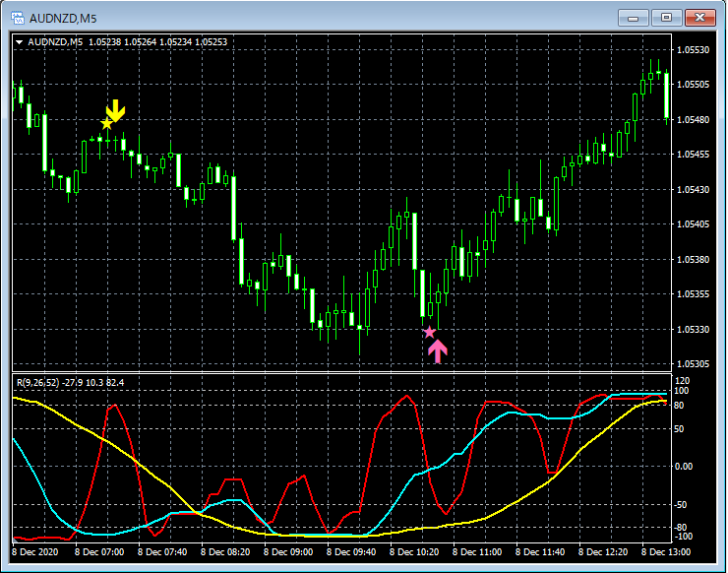Click price level 1.05305 on the scale
The height and width of the screenshot is (573, 728).
tap(694, 364)
